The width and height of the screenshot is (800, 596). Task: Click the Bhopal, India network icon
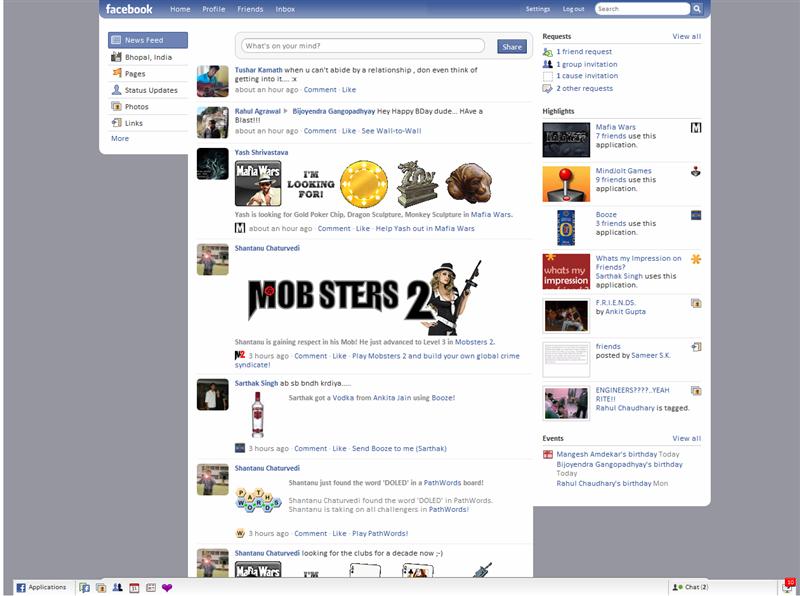click(x=116, y=57)
